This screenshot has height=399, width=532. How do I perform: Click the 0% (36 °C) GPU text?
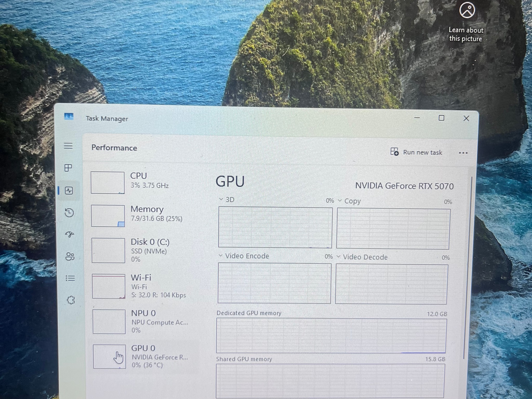(x=147, y=365)
